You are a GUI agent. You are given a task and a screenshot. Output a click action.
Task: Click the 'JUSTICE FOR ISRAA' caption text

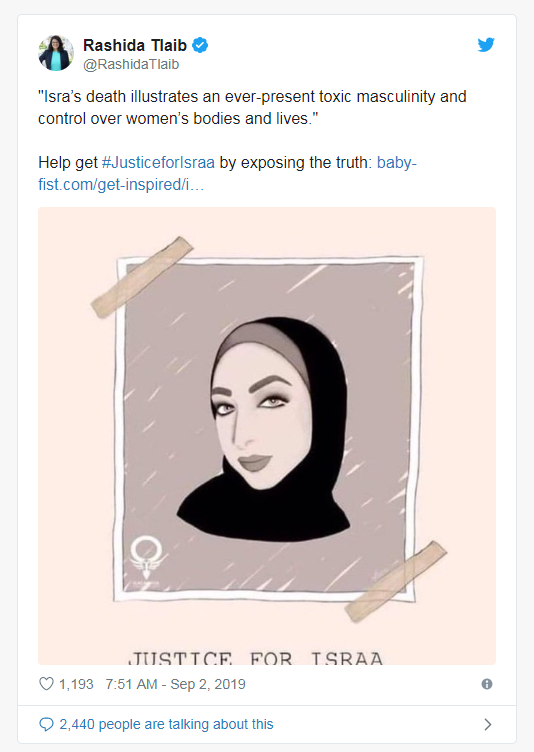pyautogui.click(x=257, y=658)
